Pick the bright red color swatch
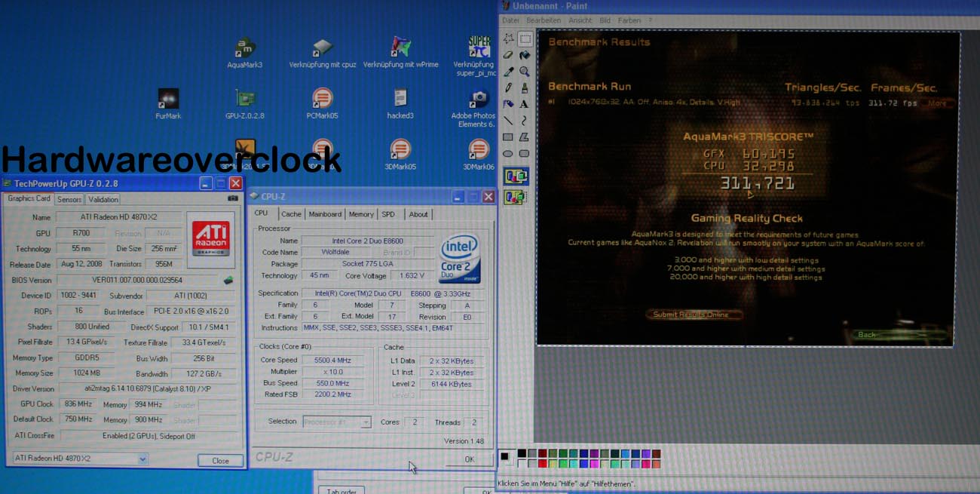The height and width of the screenshot is (494, 980). click(x=542, y=463)
